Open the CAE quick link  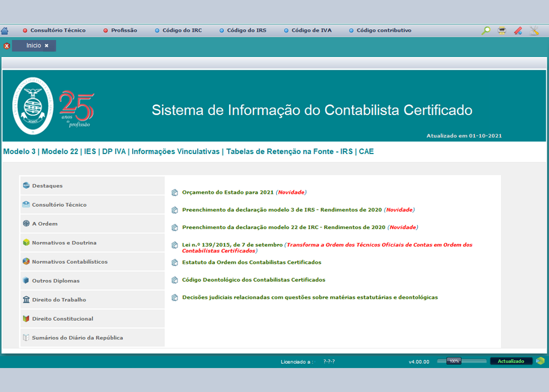click(366, 152)
